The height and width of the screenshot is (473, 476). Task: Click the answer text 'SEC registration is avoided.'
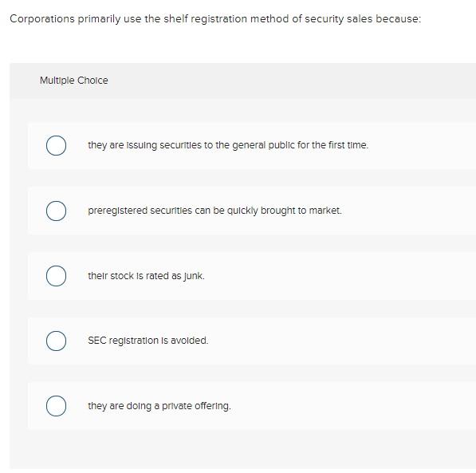[148, 341]
